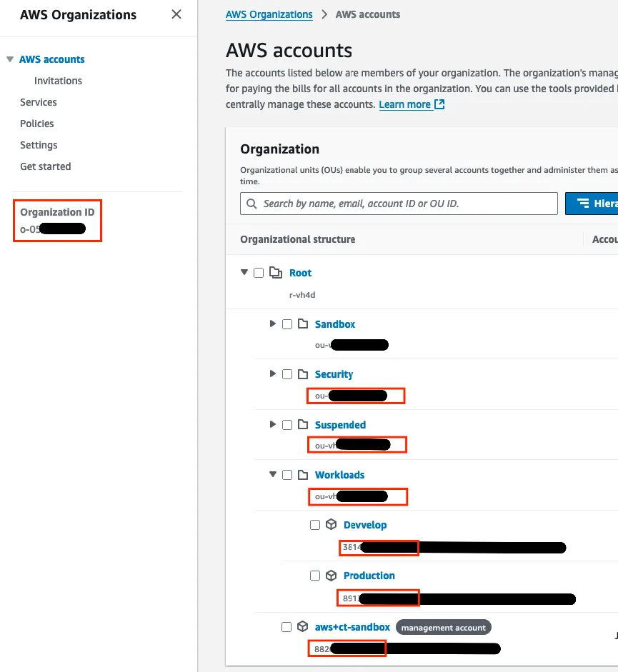Select the Production account checkbox
The image size is (618, 672).
[x=314, y=575]
